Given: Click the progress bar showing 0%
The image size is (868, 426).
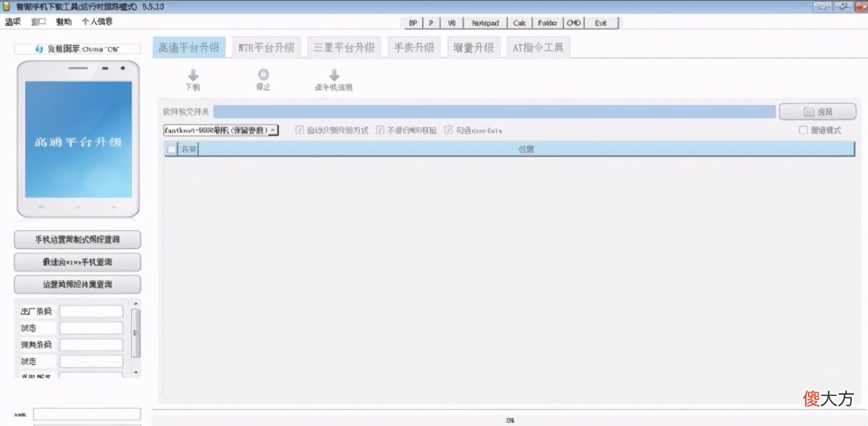Looking at the screenshot, I should tap(509, 420).
